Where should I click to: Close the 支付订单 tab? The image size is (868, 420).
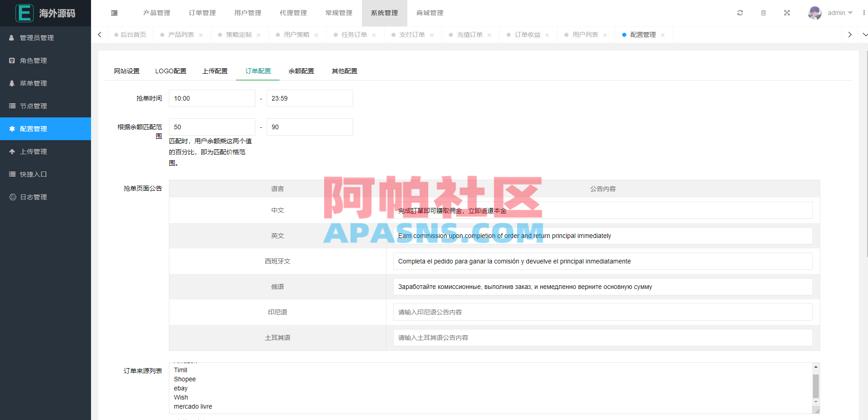[x=431, y=35]
